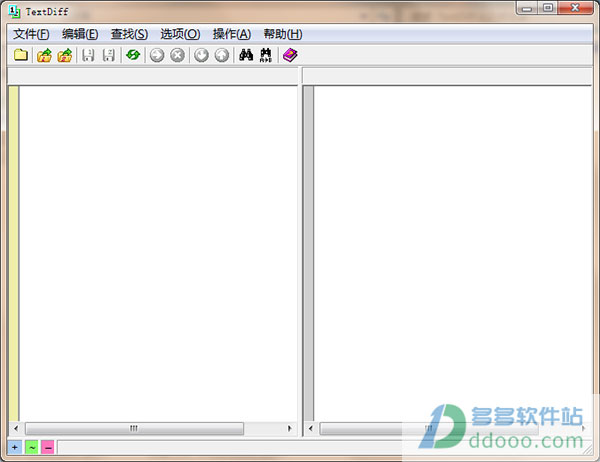The image size is (600, 462).
Task: Open the purple help book icon
Action: pos(290,55)
